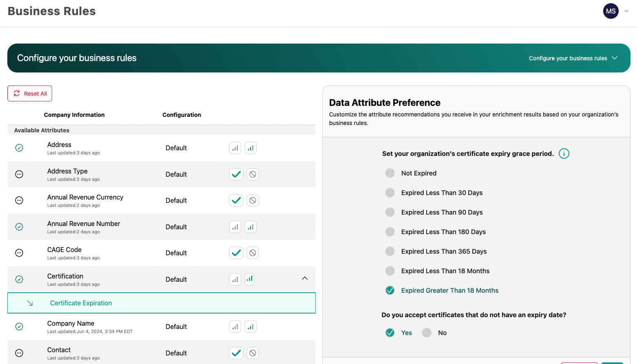Select the Certification attribute name
The width and height of the screenshot is (637, 364).
(65, 276)
